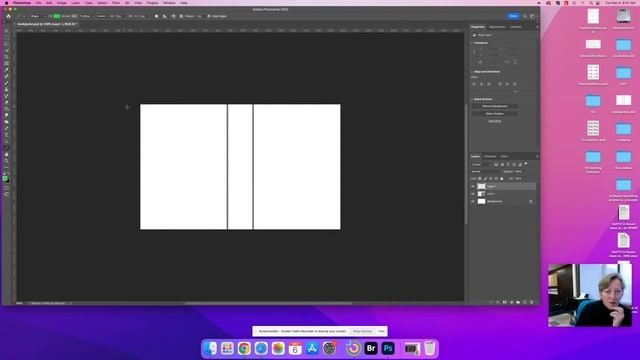This screenshot has width=640, height=360.
Task: Create a new layer with the plus icon
Action: tap(525, 302)
